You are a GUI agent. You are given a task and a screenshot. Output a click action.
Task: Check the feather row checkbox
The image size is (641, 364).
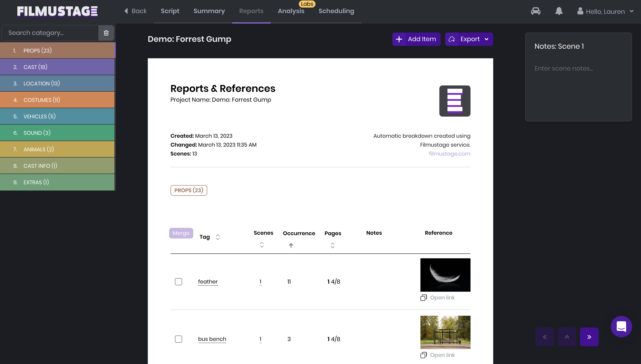(x=178, y=281)
